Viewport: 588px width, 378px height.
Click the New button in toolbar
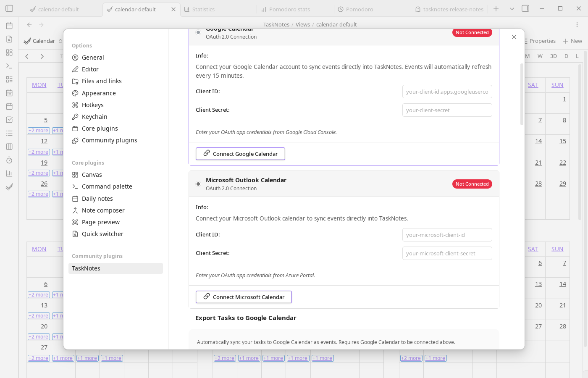point(572,41)
